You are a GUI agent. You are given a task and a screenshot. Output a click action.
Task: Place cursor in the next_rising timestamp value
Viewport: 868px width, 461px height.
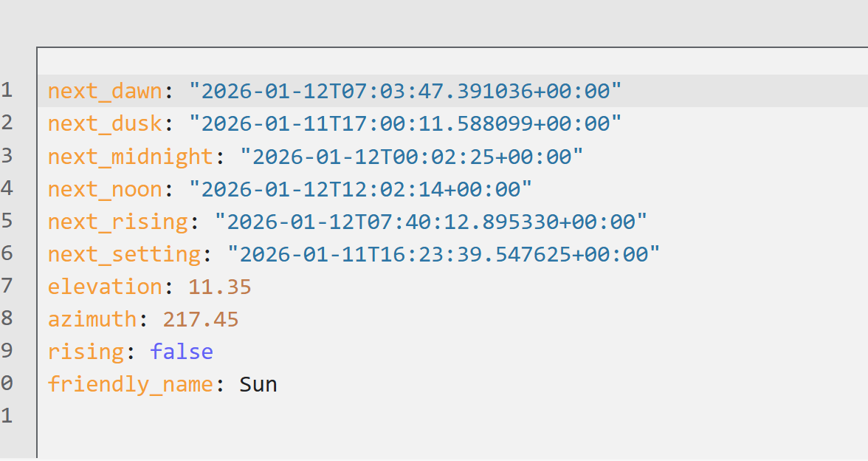coord(430,222)
